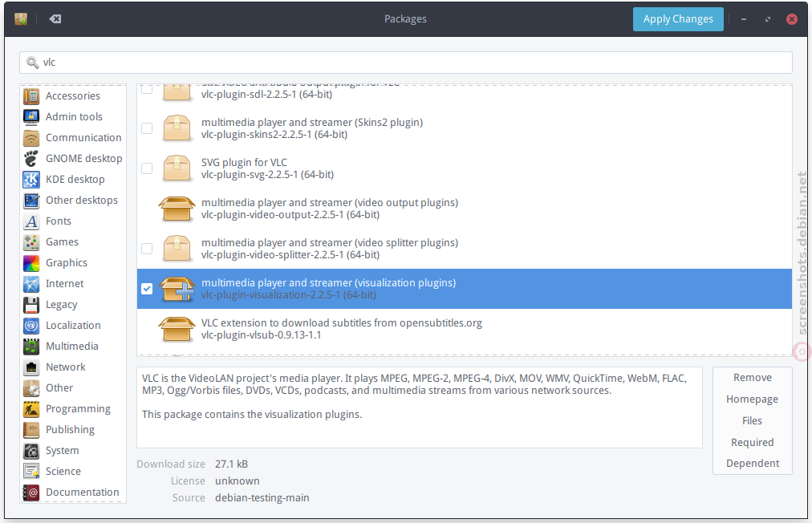Select the System category label

point(62,451)
